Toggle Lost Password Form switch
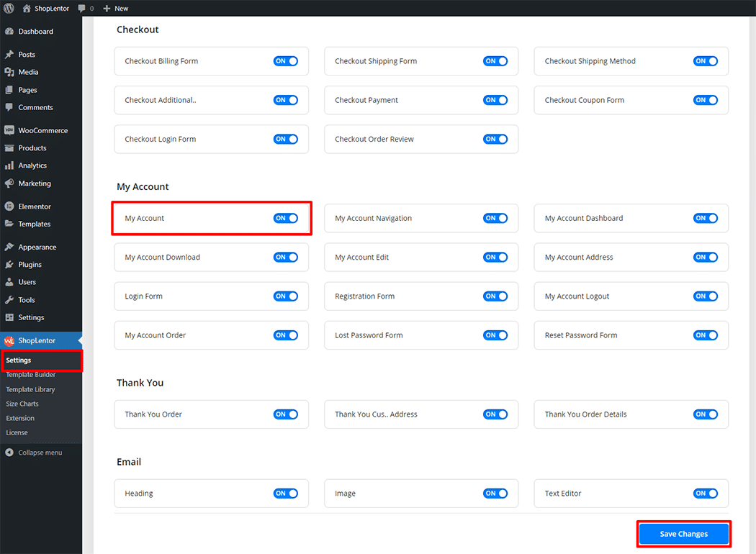Viewport: 756px width, 554px height. pos(495,335)
